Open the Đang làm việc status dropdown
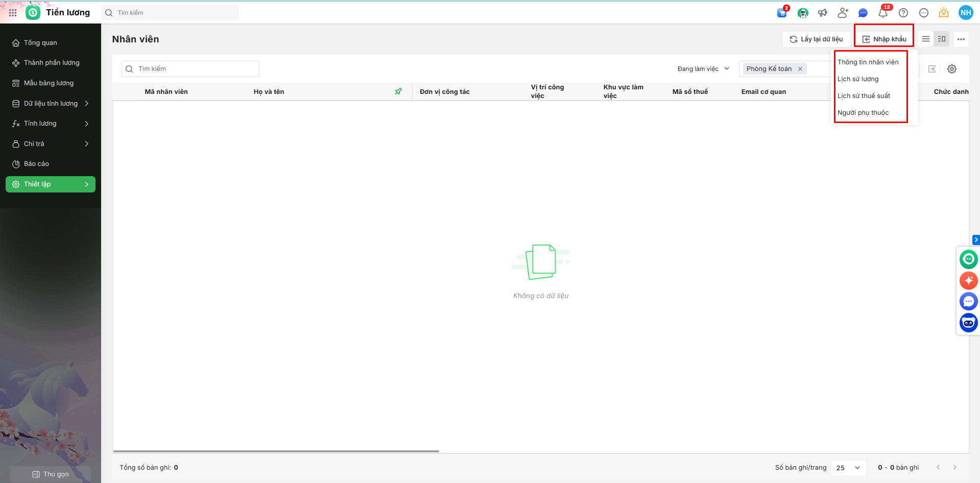The width and height of the screenshot is (980, 483). click(x=703, y=69)
